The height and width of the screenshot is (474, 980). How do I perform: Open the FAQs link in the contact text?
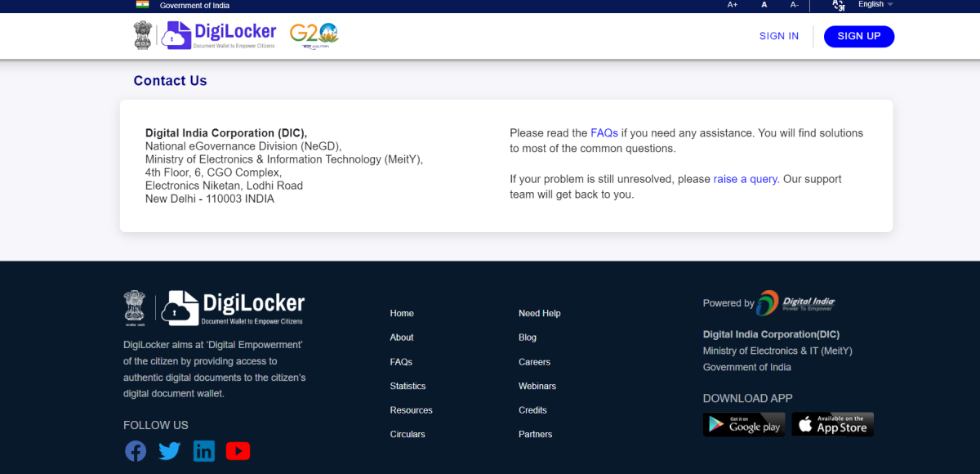point(604,132)
